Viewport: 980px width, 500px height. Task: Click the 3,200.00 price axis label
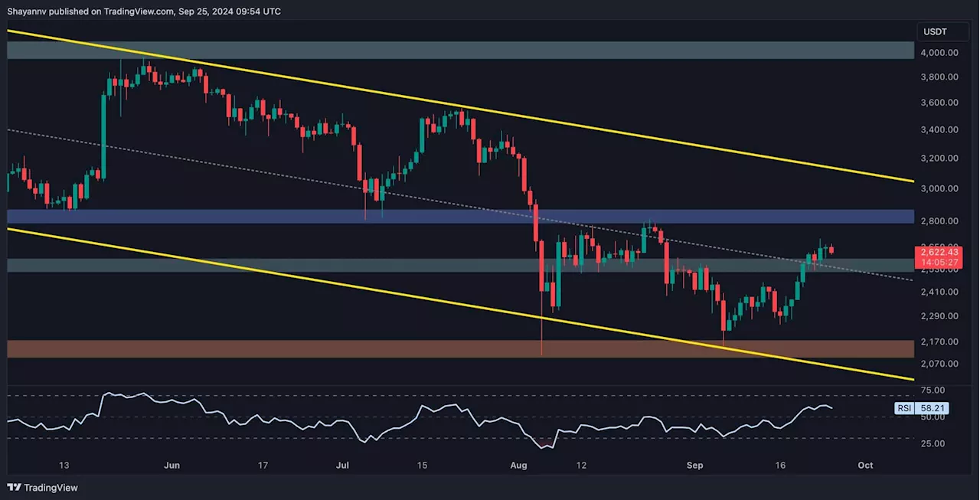(940, 158)
